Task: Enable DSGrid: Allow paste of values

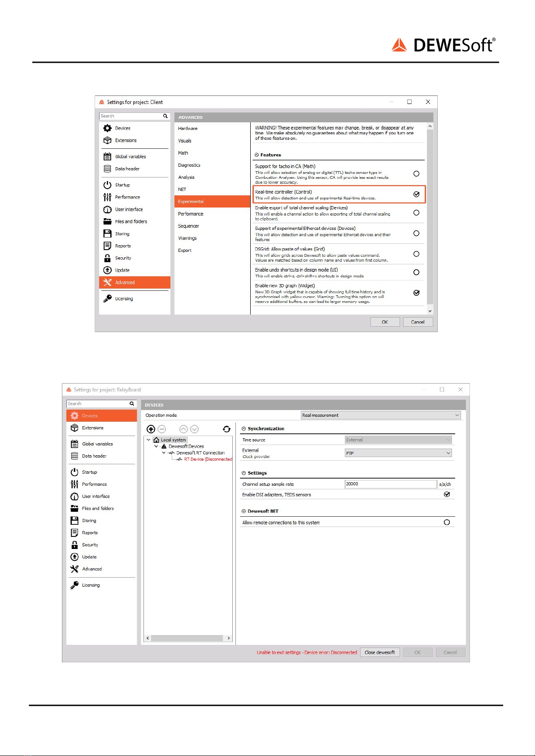Action: (x=416, y=254)
